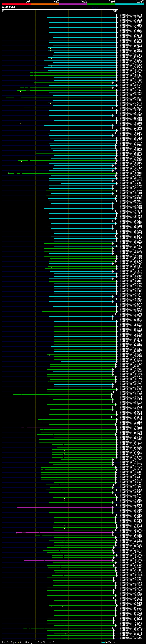Viewport: 146px width, 644px height.
Task: Select hit label UniRef100_B4L7X9
Action: tap(131, 608)
